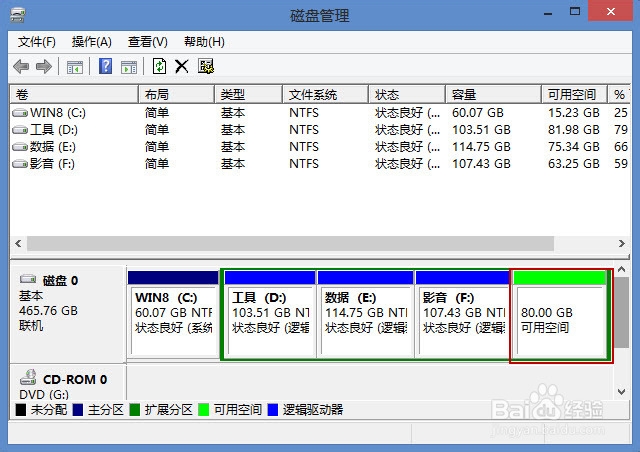Open the 文件(F) menu
The image size is (640, 452).
pos(37,42)
